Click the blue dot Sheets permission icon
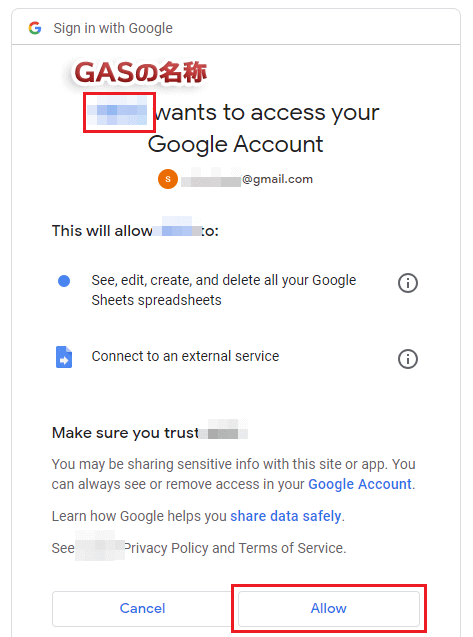Image resolution: width=473 pixels, height=637 pixels. 64,281
